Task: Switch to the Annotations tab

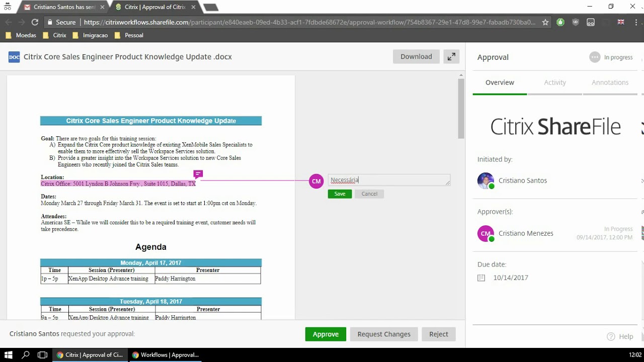Action: click(610, 82)
